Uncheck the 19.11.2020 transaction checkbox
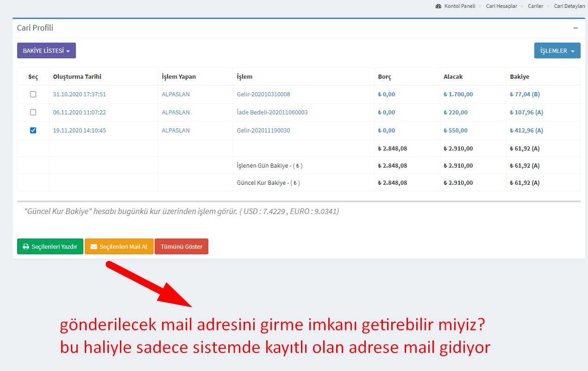The height and width of the screenshot is (371, 588). tap(33, 130)
